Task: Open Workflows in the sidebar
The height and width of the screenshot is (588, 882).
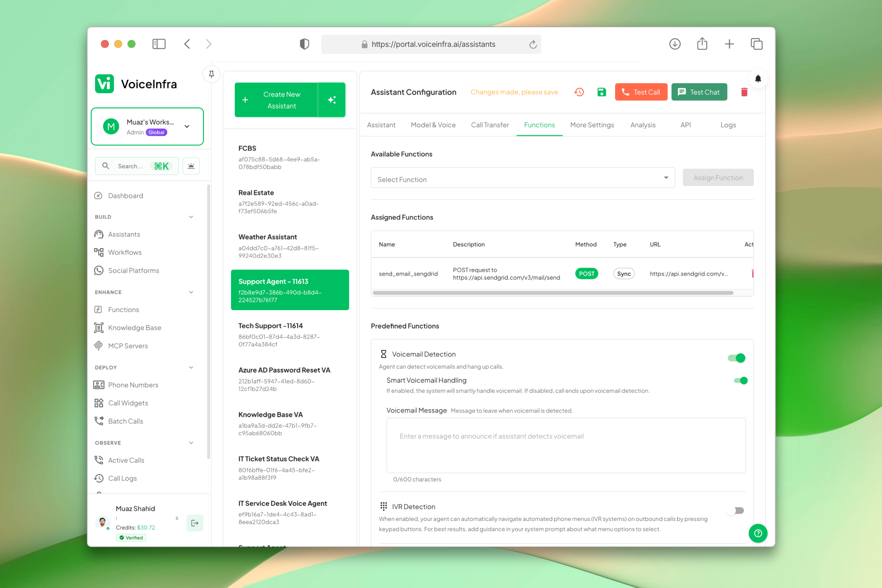Action: click(124, 252)
